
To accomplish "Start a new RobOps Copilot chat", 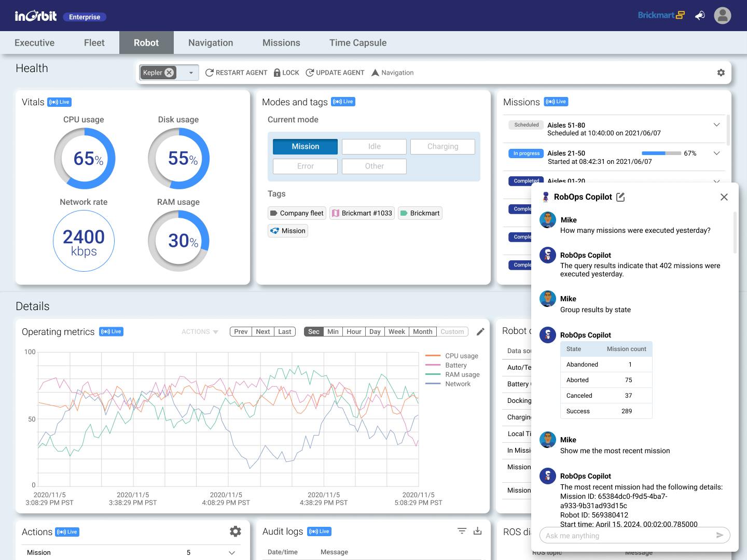I will pos(621,197).
